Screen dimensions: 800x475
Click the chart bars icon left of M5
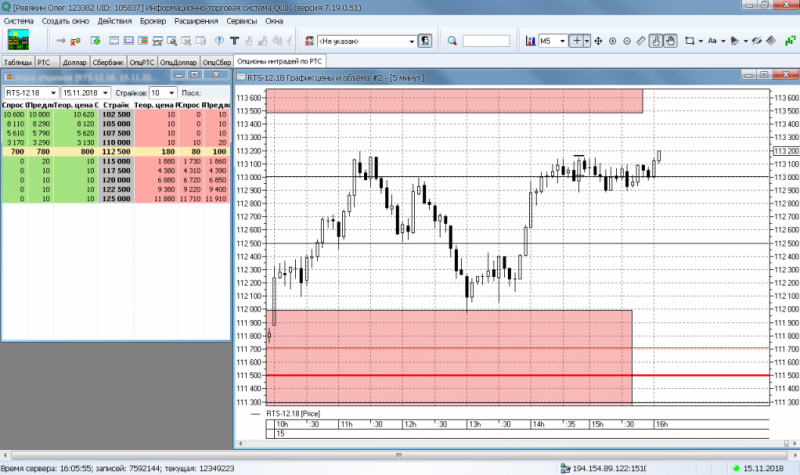(x=531, y=41)
